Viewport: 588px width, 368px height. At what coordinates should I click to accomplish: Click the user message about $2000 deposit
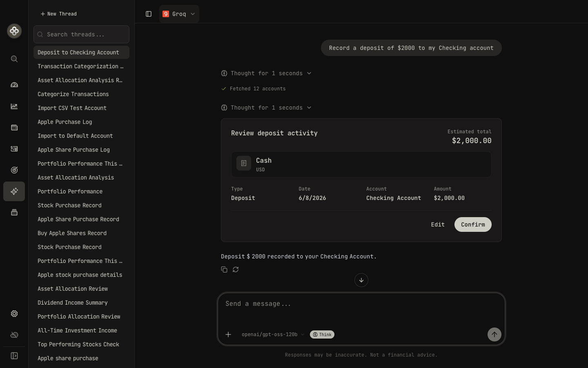click(x=411, y=48)
